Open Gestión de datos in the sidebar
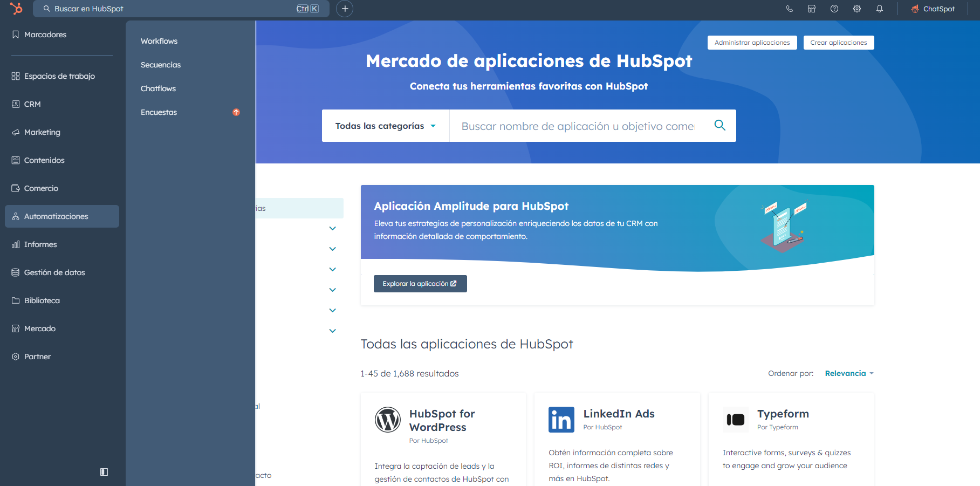Viewport: 980px width, 486px height. [x=62, y=272]
